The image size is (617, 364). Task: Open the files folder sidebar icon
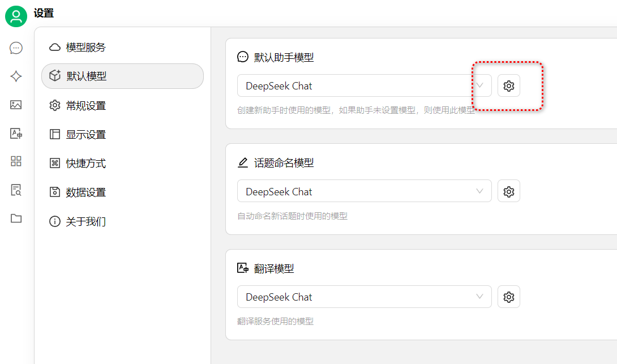(x=16, y=219)
